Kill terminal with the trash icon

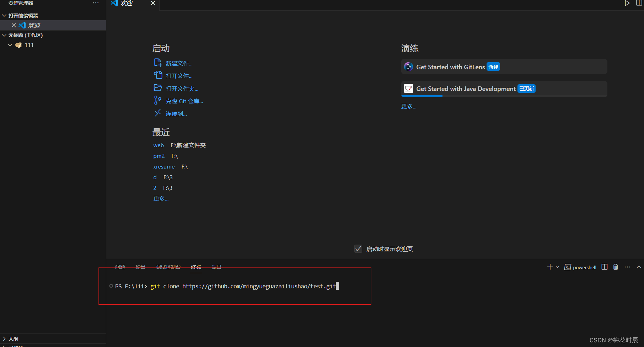click(616, 267)
